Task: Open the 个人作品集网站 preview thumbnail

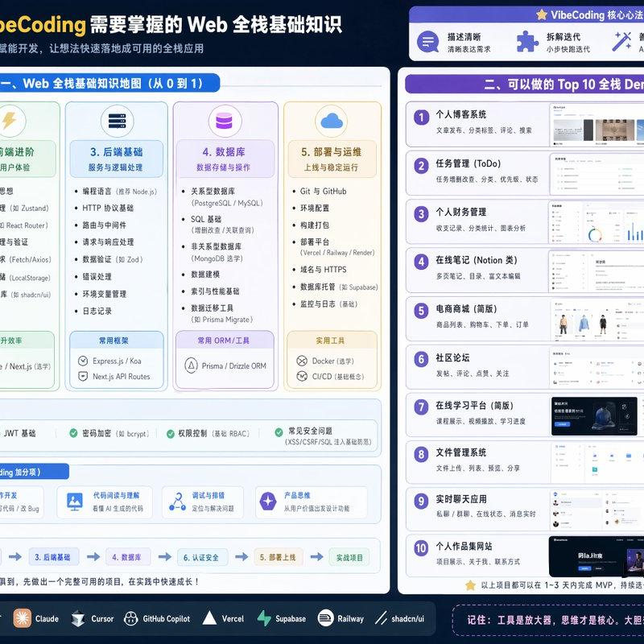Action: [x=597, y=556]
